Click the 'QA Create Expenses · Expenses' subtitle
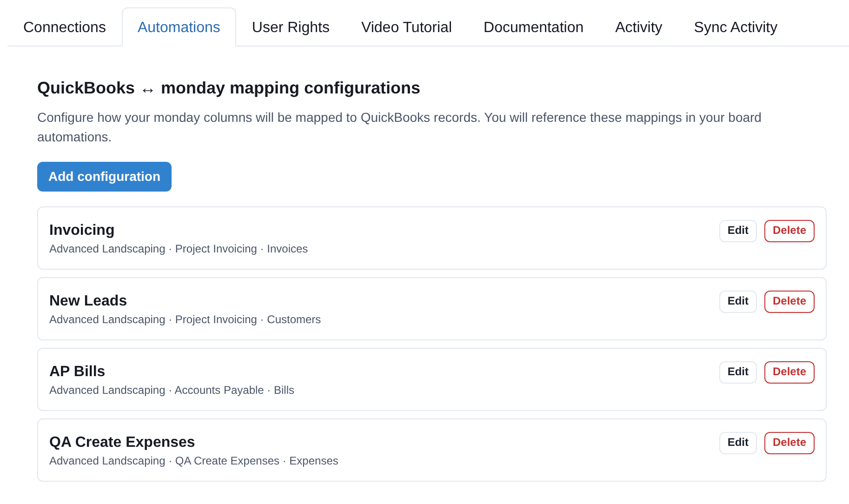Image resolution: width=849 pixels, height=504 pixels. point(257,461)
